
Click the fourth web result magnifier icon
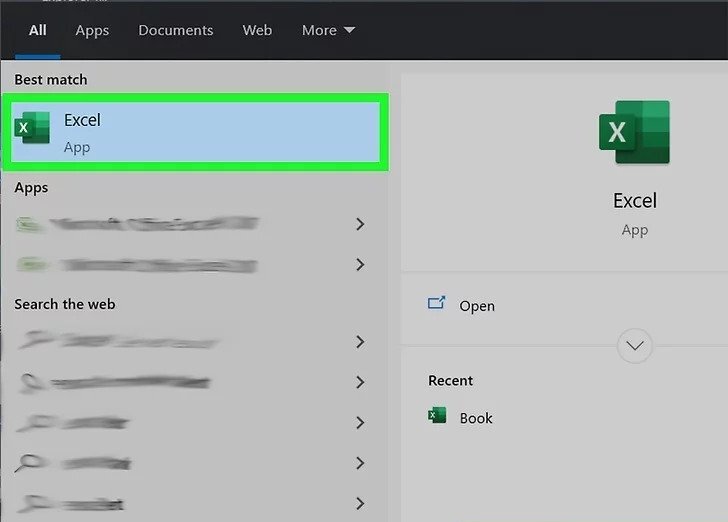(x=29, y=463)
